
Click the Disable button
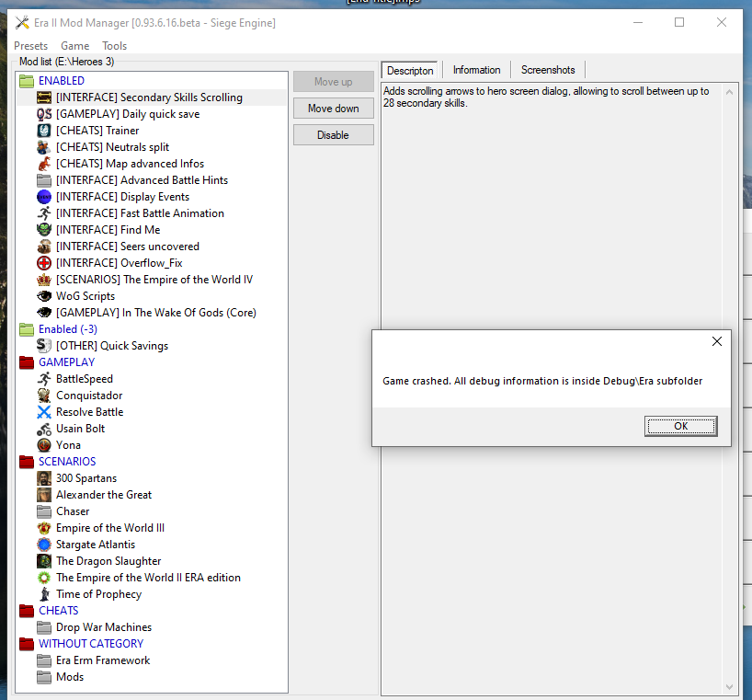(334, 135)
